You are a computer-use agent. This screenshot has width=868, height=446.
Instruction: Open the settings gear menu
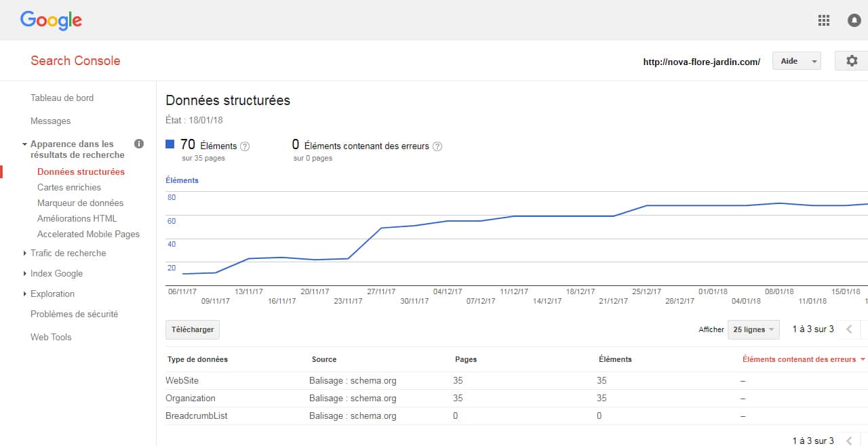point(852,61)
